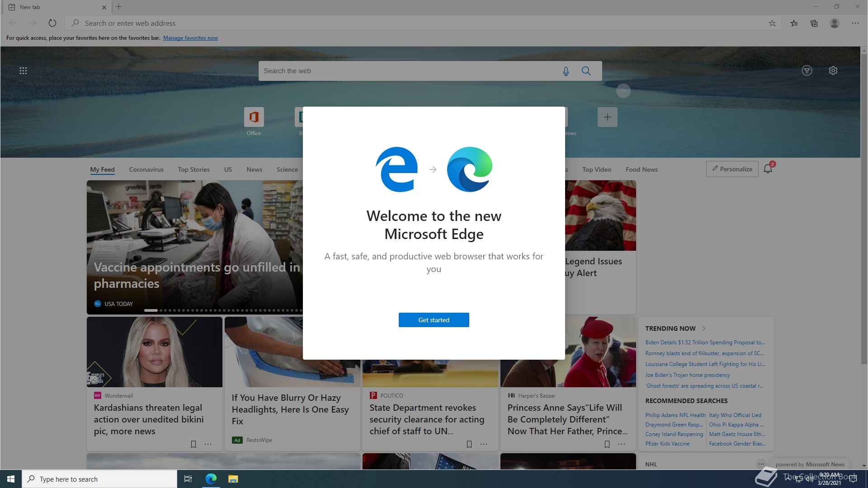Search Phillip Adams NFL Health

[675, 415]
